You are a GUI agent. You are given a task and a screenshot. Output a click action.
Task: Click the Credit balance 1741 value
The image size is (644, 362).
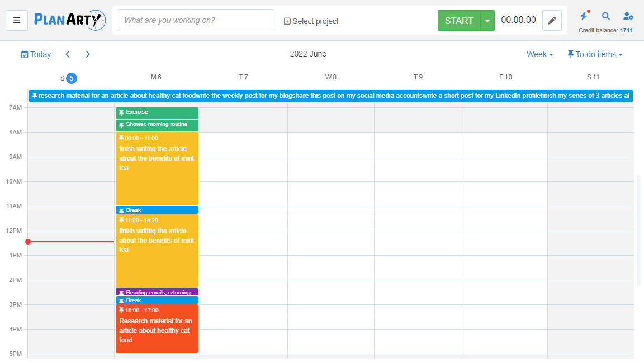pyautogui.click(x=626, y=30)
